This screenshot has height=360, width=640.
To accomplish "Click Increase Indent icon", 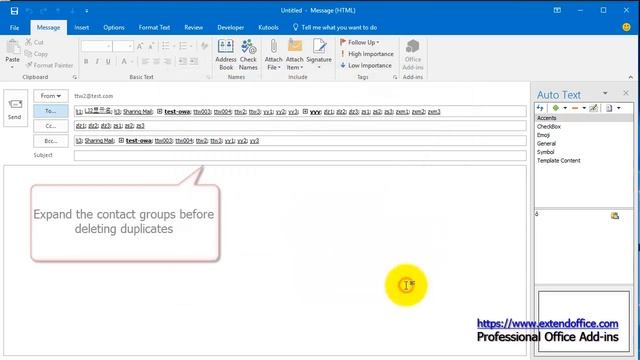I will pyautogui.click(x=194, y=62).
